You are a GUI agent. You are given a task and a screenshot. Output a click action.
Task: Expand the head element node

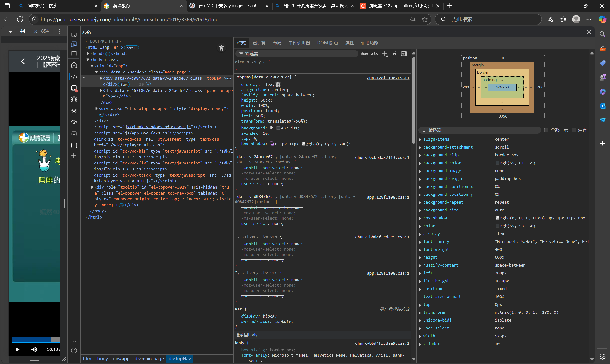click(x=88, y=53)
